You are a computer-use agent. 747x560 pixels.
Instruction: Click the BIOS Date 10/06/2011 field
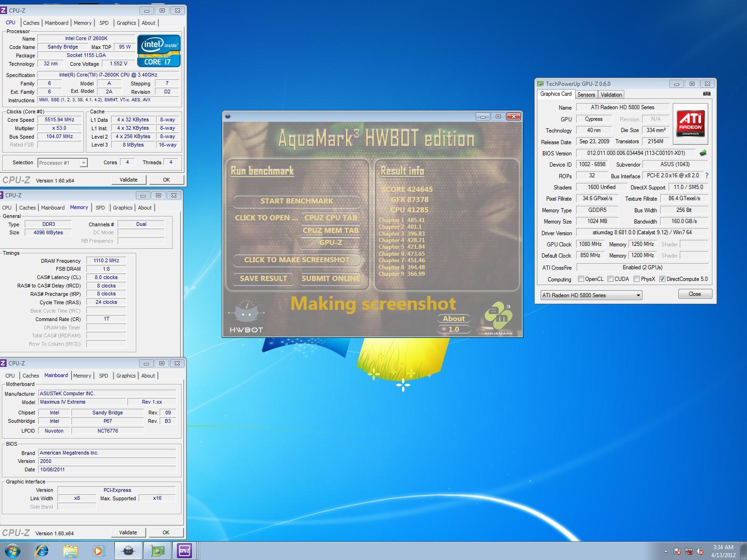click(107, 469)
